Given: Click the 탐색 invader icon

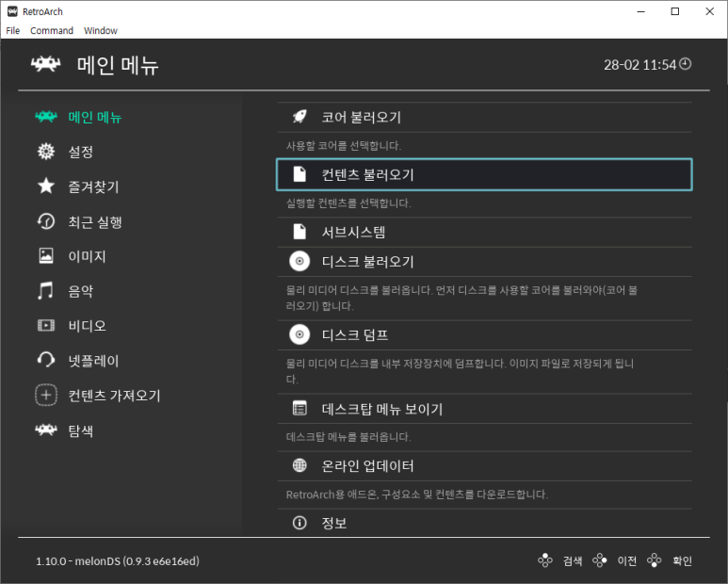Looking at the screenshot, I should click(x=46, y=430).
